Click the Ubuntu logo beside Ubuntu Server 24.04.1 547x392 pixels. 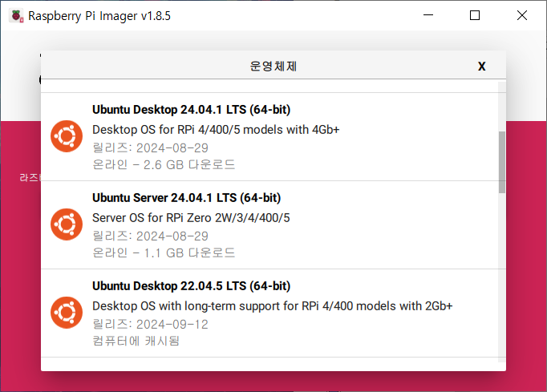[67, 224]
